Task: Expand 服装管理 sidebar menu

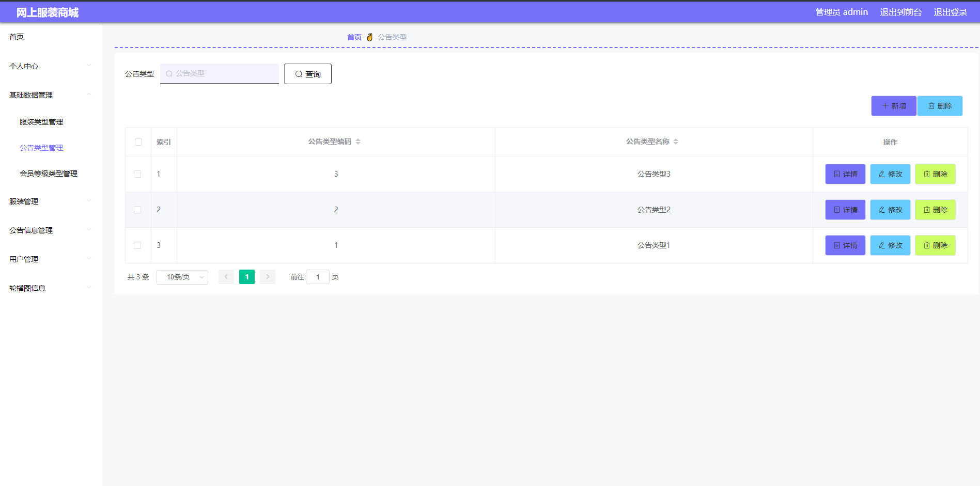Action: pyautogui.click(x=51, y=201)
